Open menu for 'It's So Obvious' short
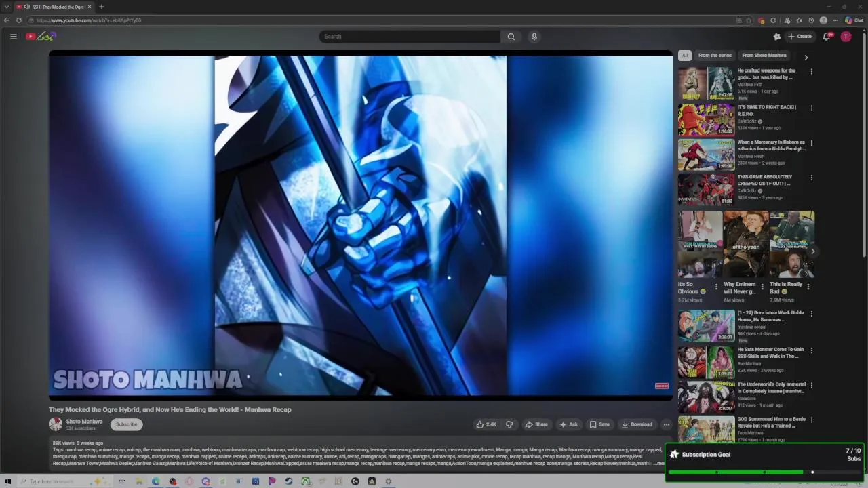The width and height of the screenshot is (868, 488). (x=716, y=287)
